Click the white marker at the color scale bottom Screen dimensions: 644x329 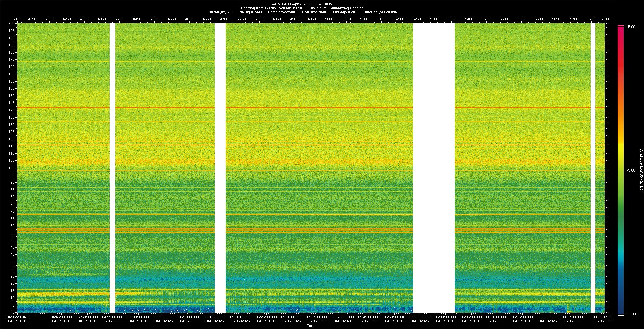pyautogui.click(x=620, y=315)
